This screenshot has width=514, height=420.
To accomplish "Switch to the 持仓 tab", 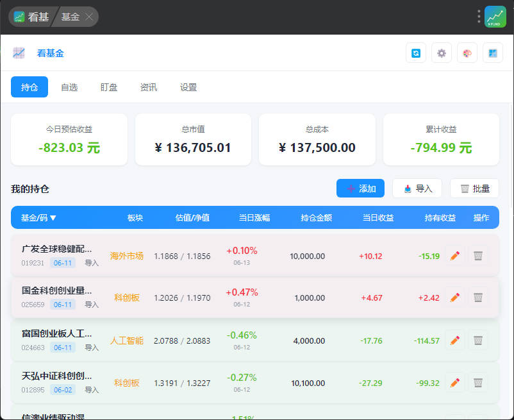I will [29, 87].
